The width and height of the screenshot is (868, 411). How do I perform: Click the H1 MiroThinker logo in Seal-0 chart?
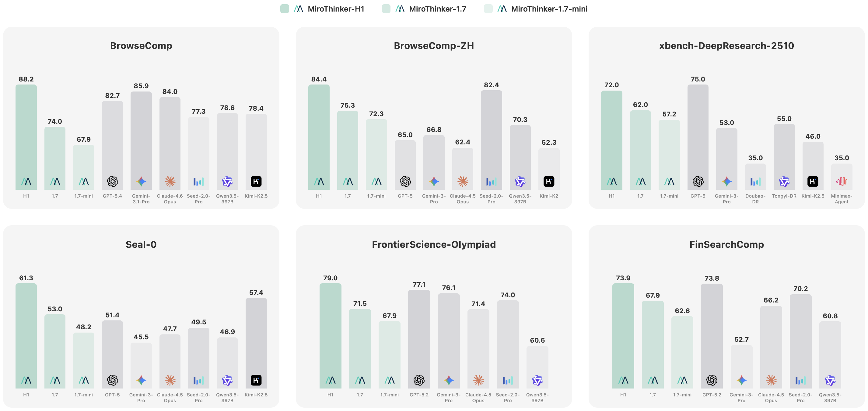click(26, 380)
